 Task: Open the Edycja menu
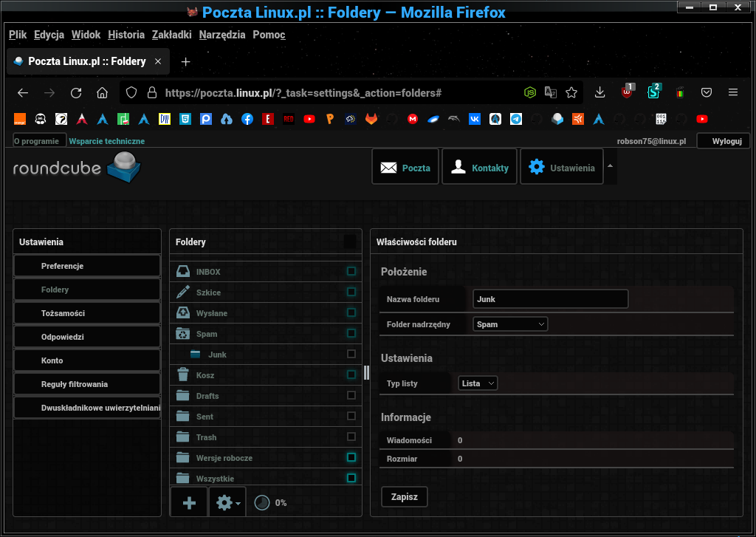point(49,35)
